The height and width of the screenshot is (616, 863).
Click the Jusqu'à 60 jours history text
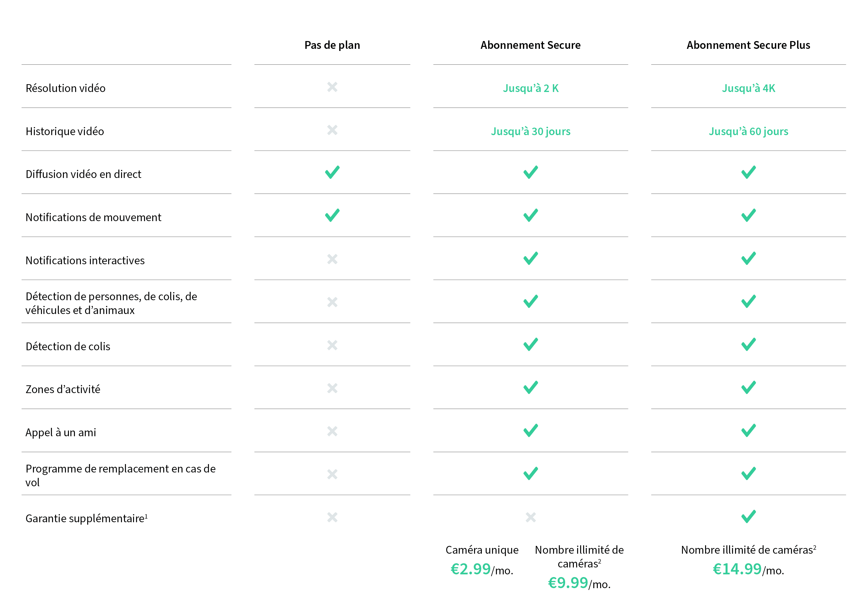(748, 131)
